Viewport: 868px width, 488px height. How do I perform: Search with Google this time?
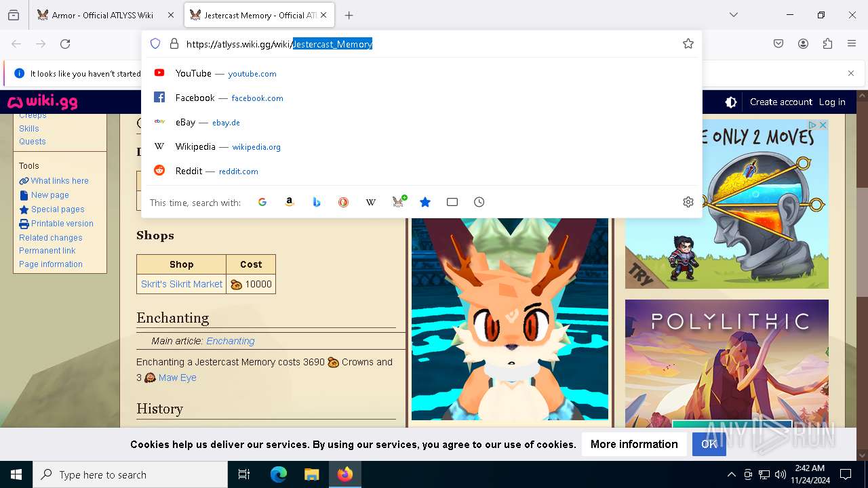coord(262,202)
